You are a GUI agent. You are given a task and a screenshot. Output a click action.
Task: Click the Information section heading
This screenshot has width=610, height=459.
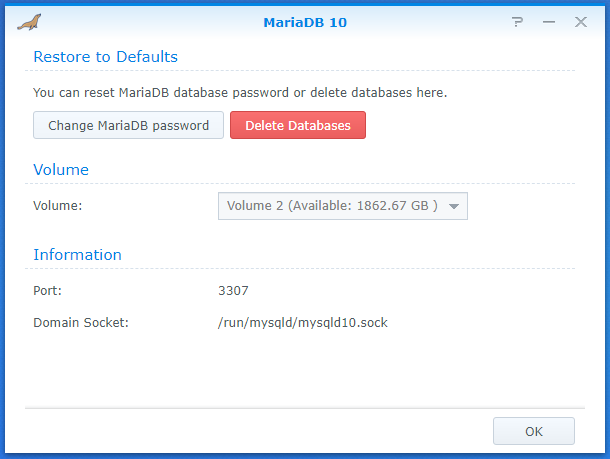77,255
